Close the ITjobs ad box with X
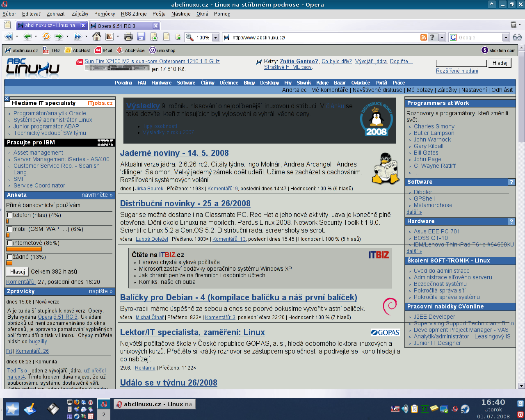525x420 pixels. pyautogui.click(x=7, y=99)
